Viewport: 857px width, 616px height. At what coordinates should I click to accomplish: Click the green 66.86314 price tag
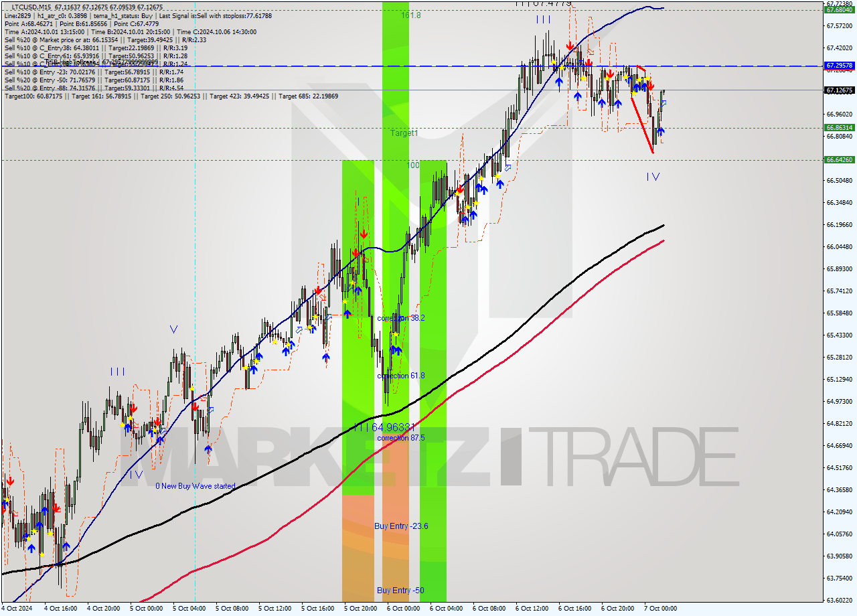[839, 127]
